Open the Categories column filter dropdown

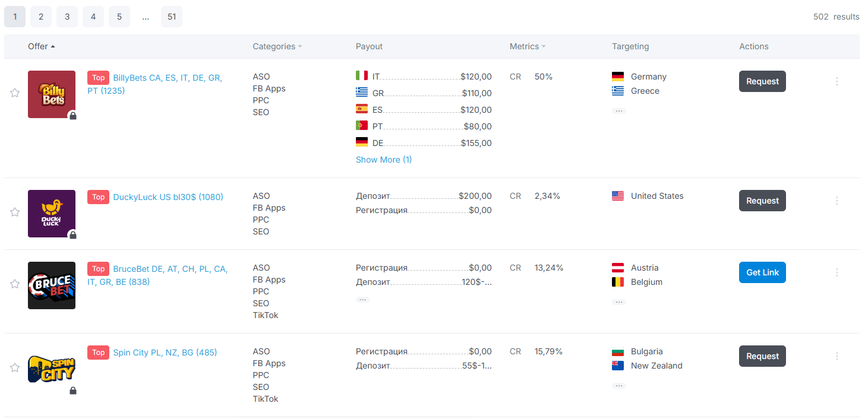[277, 46]
